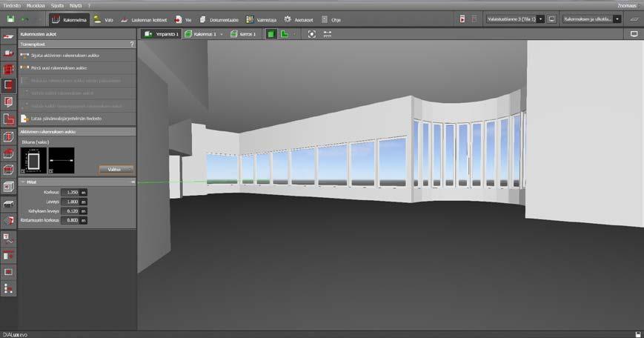Viewport: 644px width, 338px height.
Task: Click the sidebar icon with curve and red square
Action: [x=8, y=239]
